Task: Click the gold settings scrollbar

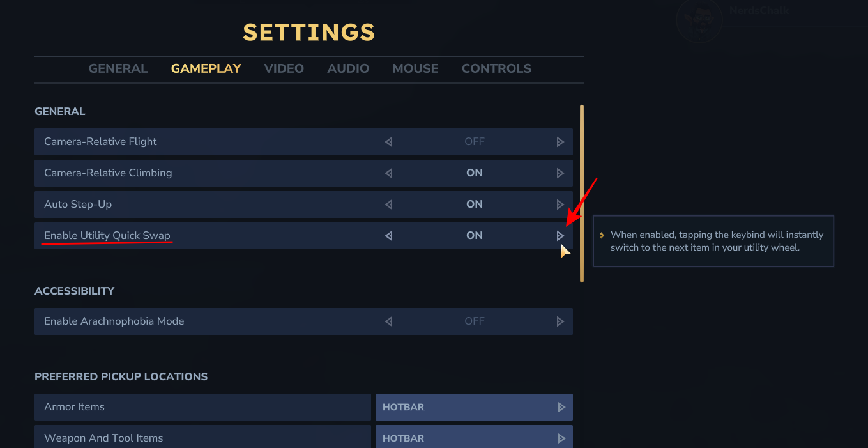Action: coord(582,193)
